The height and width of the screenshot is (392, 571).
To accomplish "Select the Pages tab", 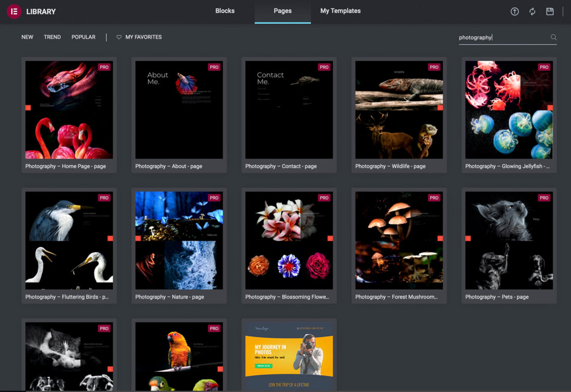I will (282, 11).
